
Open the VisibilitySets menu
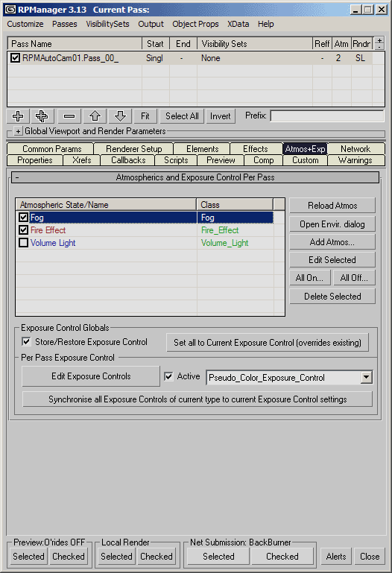(108, 24)
